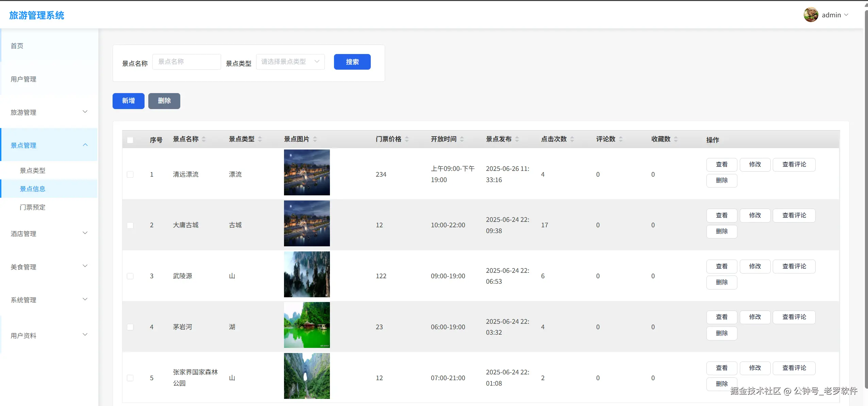Sort by 门票价格 column sort icon

[x=407, y=139]
